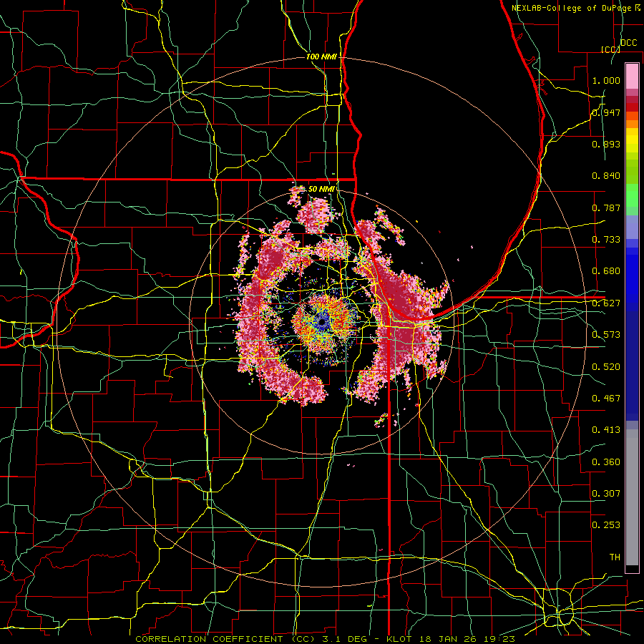
Task: Click the 0.360 scale value
Action: pos(606,462)
